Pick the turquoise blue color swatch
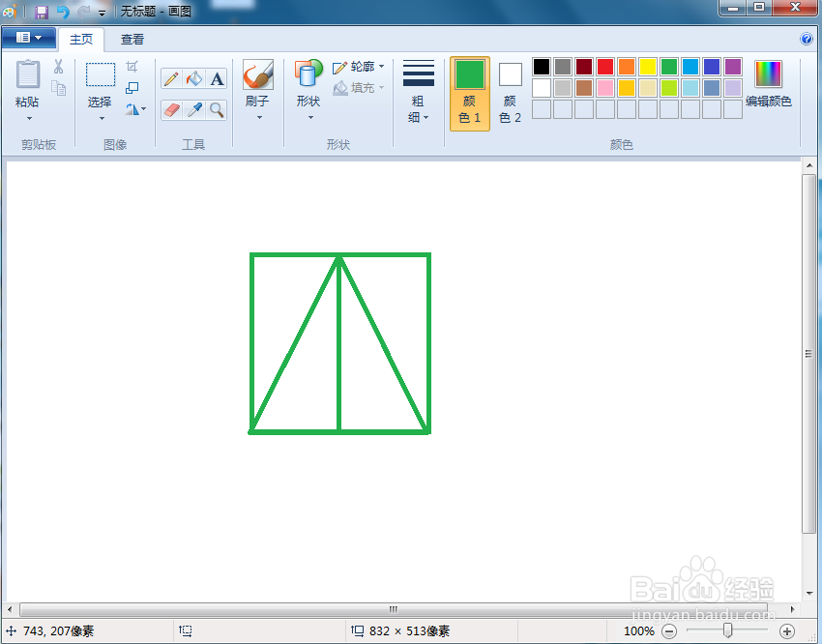This screenshot has height=644, width=822. (690, 67)
